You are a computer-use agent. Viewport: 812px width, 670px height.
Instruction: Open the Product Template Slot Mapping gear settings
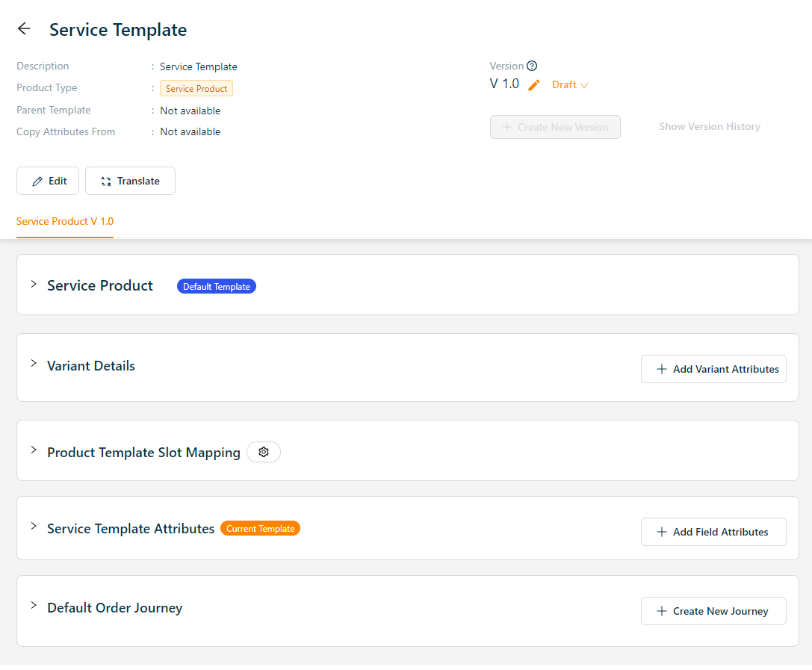(x=263, y=452)
